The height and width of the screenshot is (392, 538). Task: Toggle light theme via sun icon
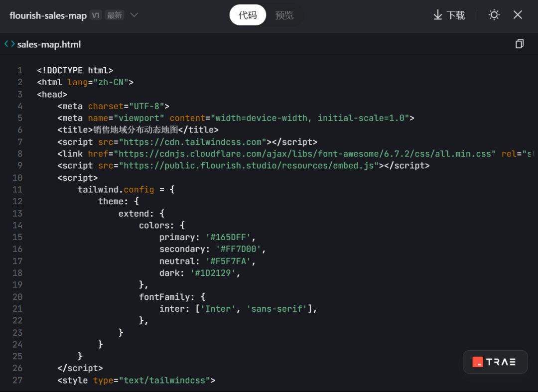(494, 15)
